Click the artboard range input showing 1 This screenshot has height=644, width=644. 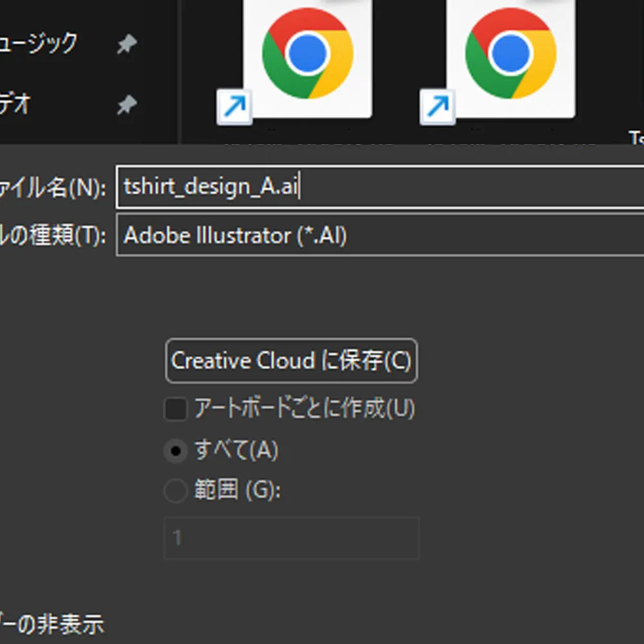[291, 538]
